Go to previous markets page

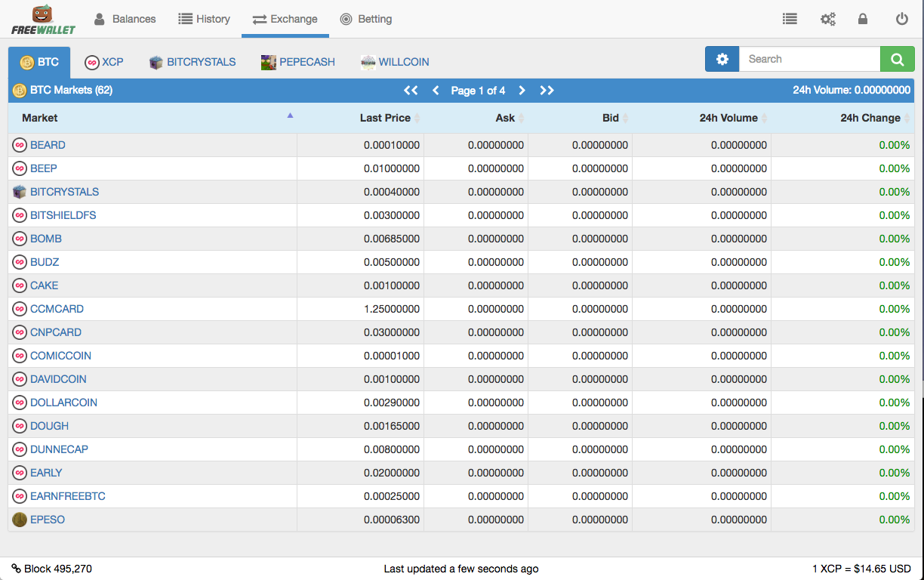click(x=436, y=91)
